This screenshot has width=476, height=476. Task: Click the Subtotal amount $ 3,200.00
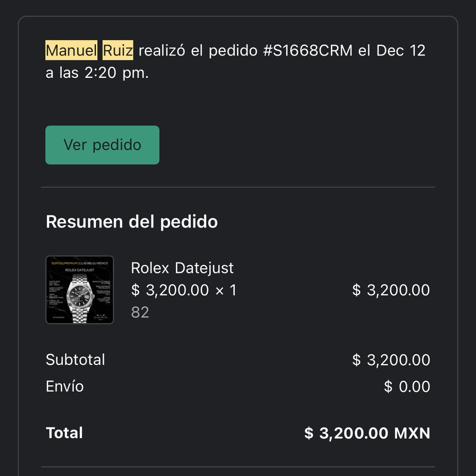(x=391, y=360)
